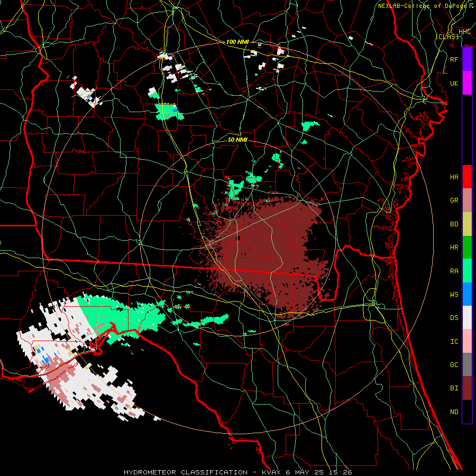Click the UK magenta legend swatch
Image resolution: width=476 pixels, height=476 pixels.
pos(467,83)
